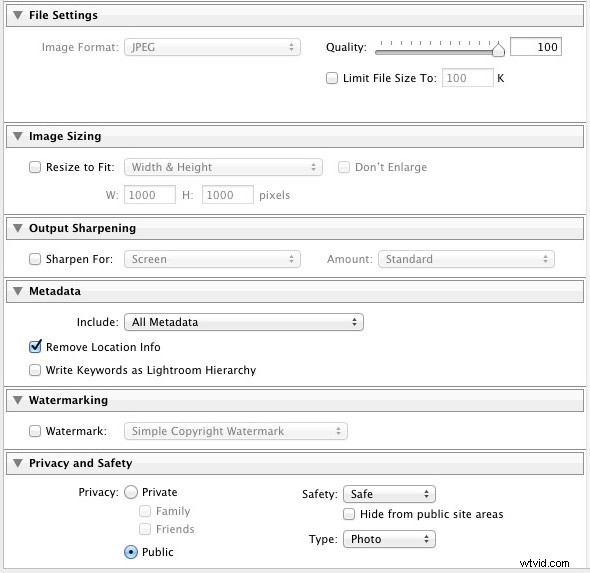The width and height of the screenshot is (590, 573).
Task: Click the Quality value field showing 100
Action: 536,47
